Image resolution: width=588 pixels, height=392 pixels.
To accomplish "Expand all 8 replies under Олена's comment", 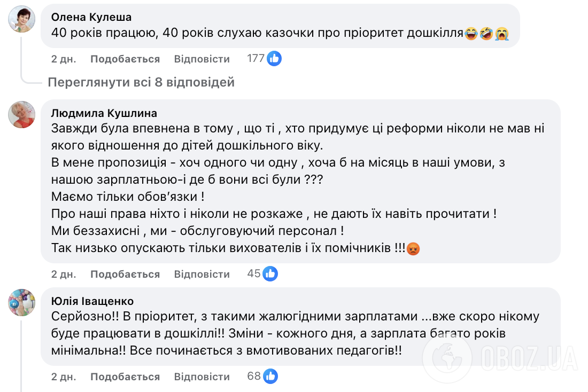I will pos(141,82).
